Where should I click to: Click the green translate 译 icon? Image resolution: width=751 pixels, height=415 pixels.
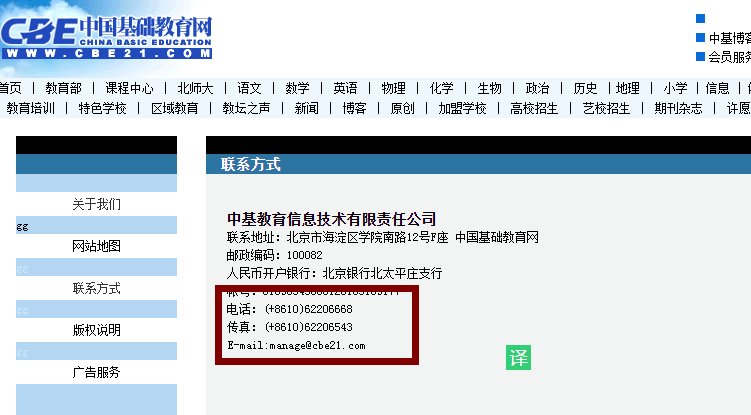(518, 357)
